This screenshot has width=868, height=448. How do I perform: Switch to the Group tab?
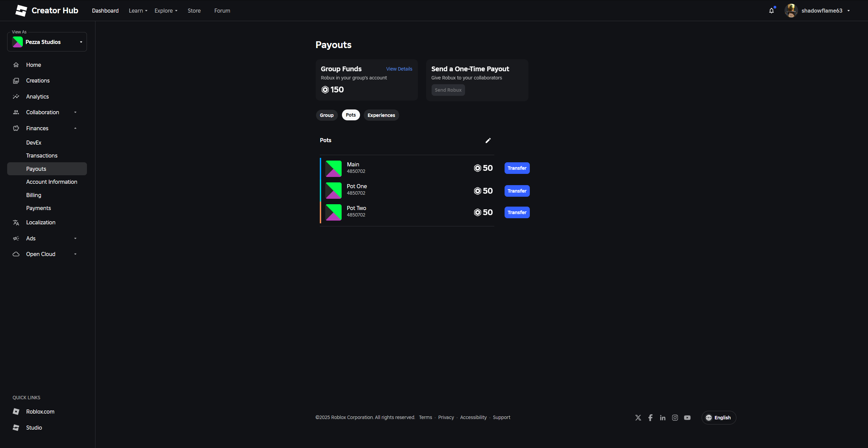pyautogui.click(x=327, y=115)
